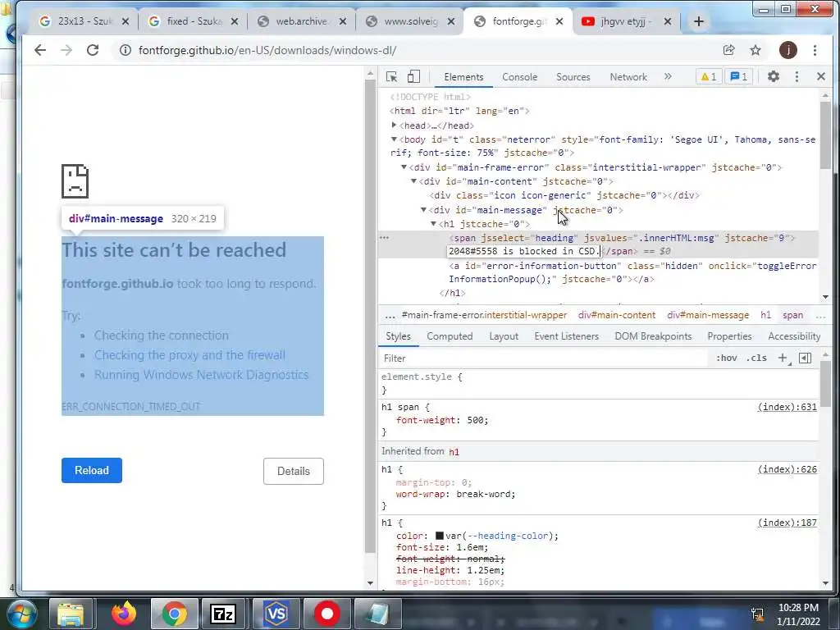
Task: Switch to Layout pane tab
Action: pyautogui.click(x=504, y=336)
